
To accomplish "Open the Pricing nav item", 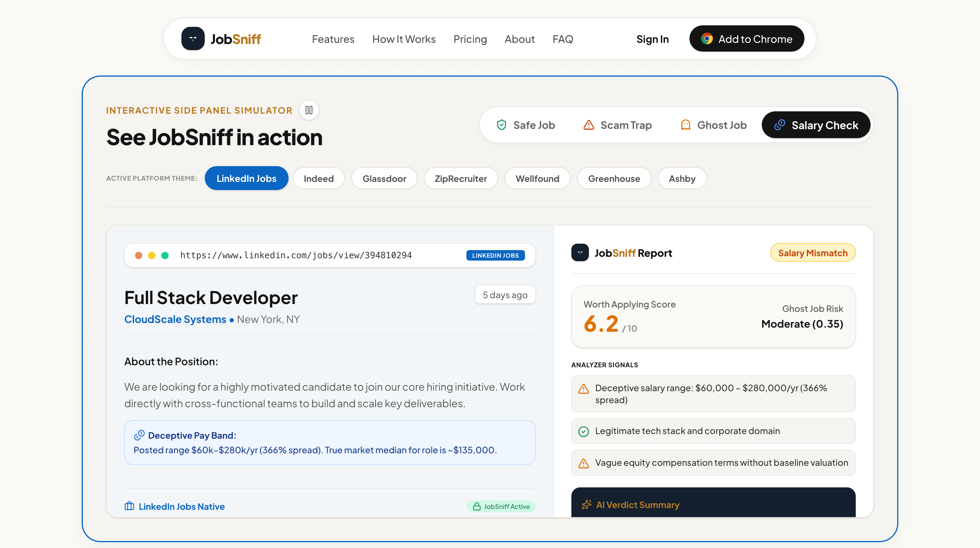I will pos(470,39).
